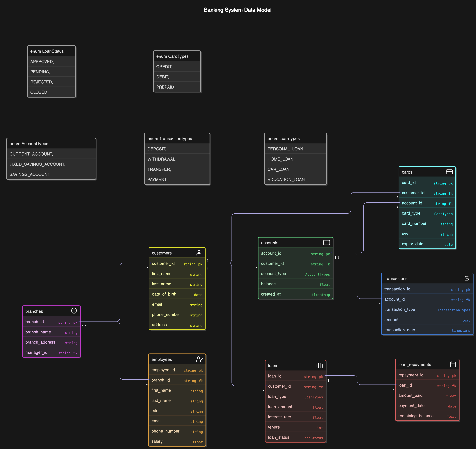Select the Banking System Data Model title
The height and width of the screenshot is (449, 476).
point(237,10)
